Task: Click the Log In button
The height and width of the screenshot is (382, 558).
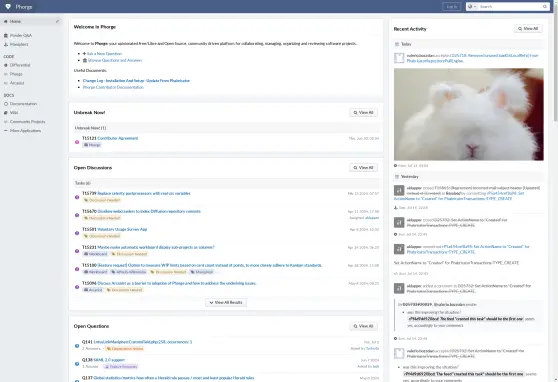Action: (x=452, y=6)
